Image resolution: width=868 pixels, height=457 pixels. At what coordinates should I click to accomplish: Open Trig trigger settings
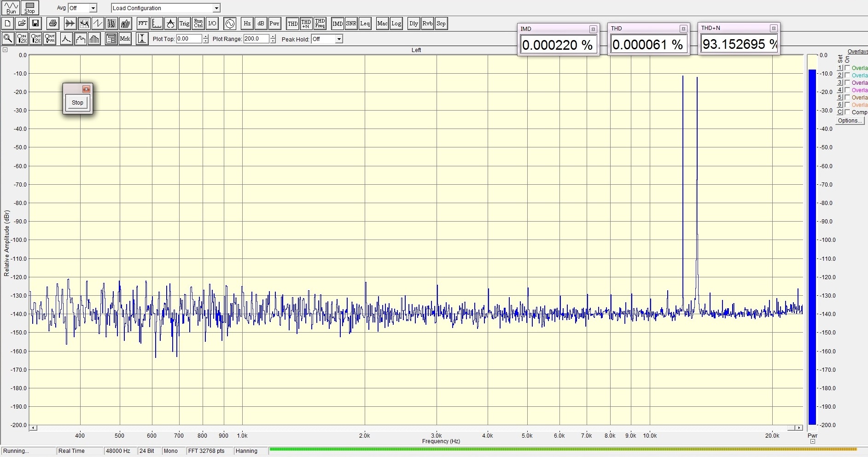184,23
